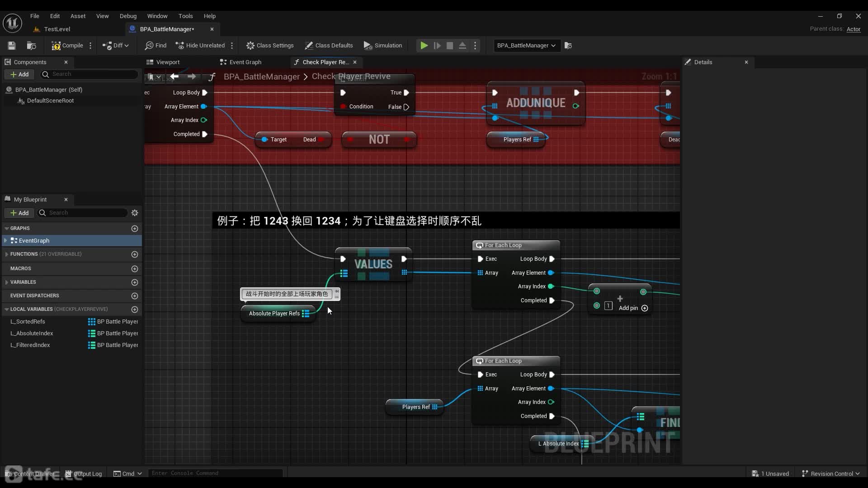Add a new macro with plus icon
868x488 pixels.
tap(135, 268)
